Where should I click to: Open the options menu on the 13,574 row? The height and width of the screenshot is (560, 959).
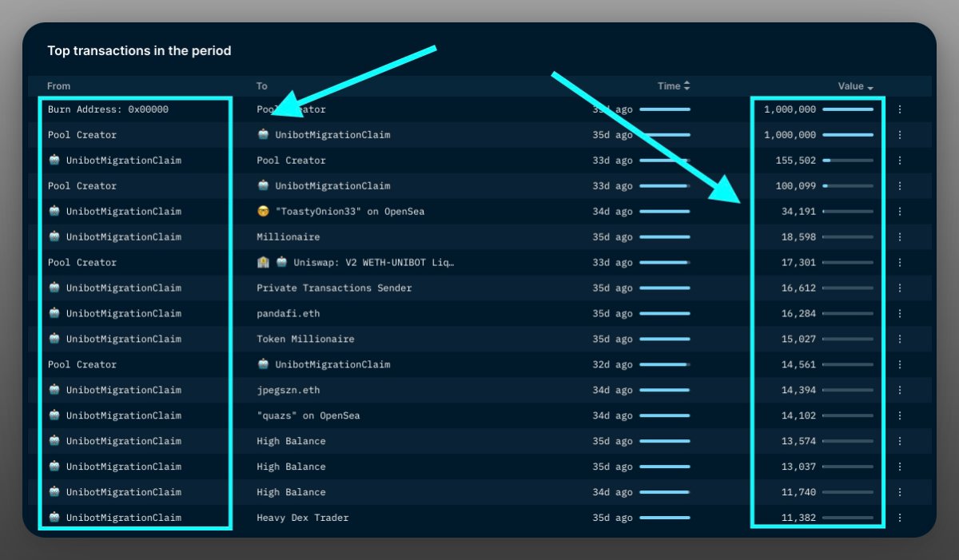coord(900,442)
